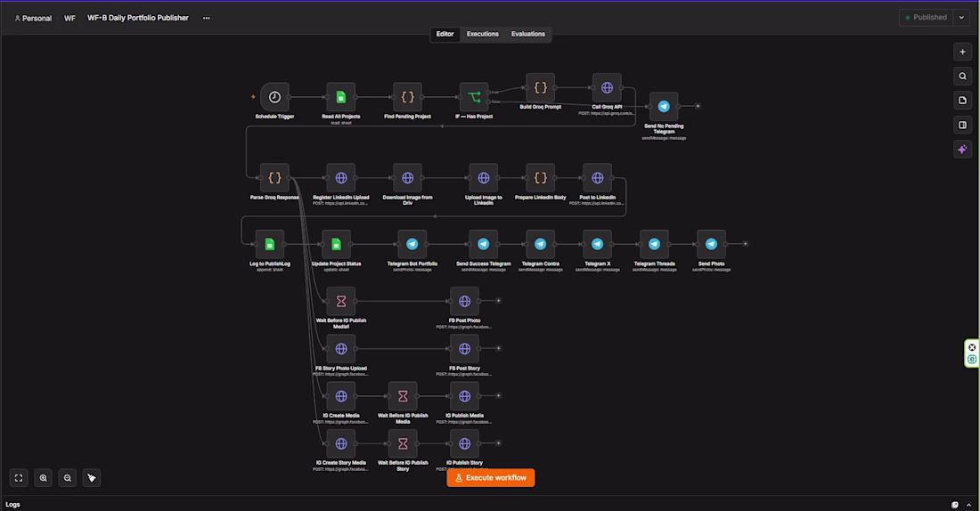980x511 pixels.
Task: Open the Telegram Contra node
Action: [x=541, y=244]
